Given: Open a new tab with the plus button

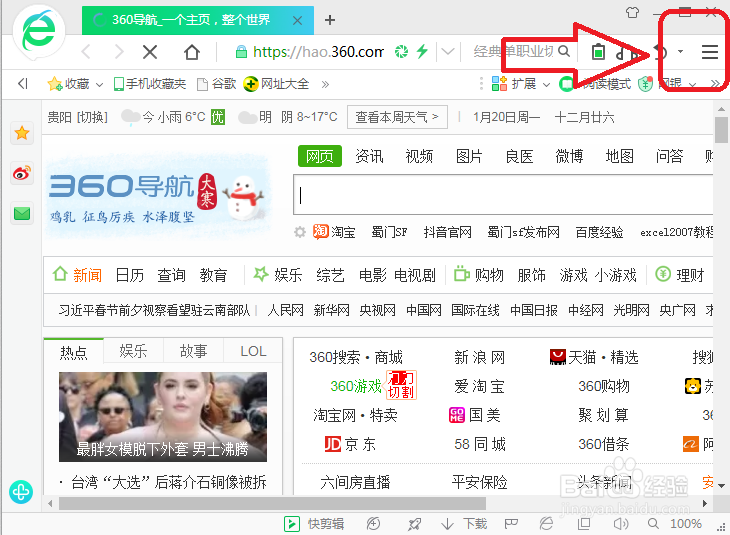Looking at the screenshot, I should click(x=330, y=20).
